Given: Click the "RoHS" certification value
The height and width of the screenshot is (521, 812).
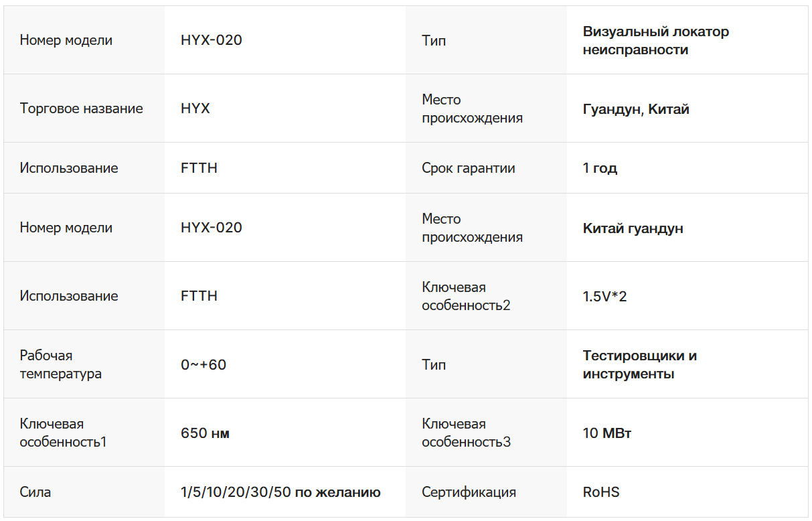Looking at the screenshot, I should [601, 492].
